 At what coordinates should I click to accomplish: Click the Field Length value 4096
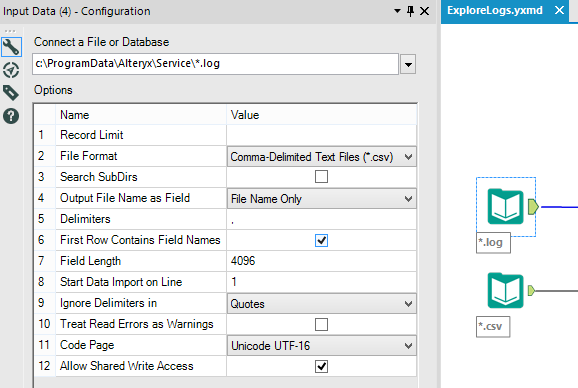coord(243,261)
